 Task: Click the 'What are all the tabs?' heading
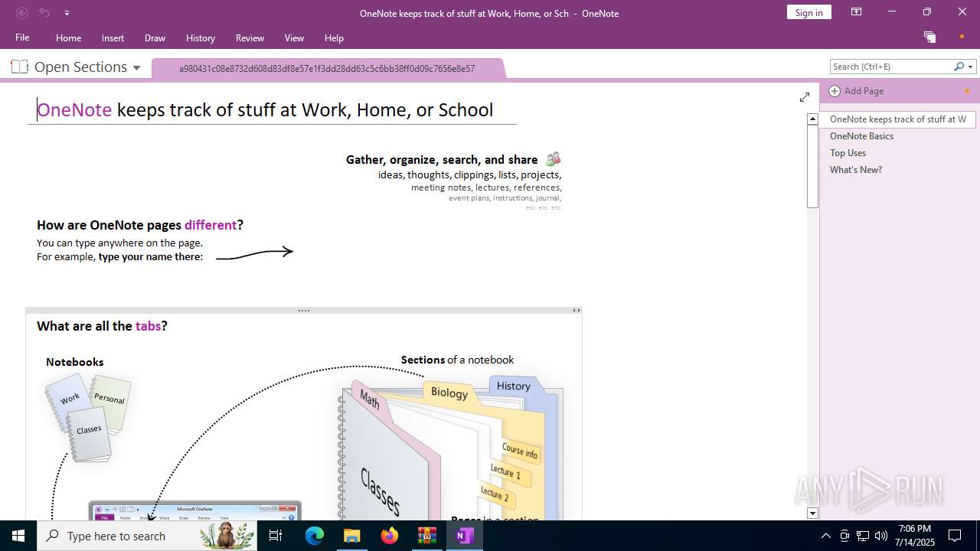pyautogui.click(x=102, y=326)
